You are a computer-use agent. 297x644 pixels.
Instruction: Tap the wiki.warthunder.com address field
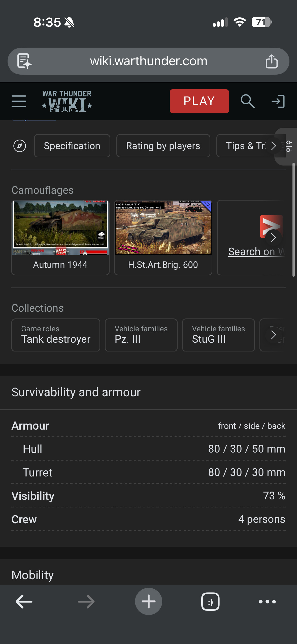click(149, 61)
